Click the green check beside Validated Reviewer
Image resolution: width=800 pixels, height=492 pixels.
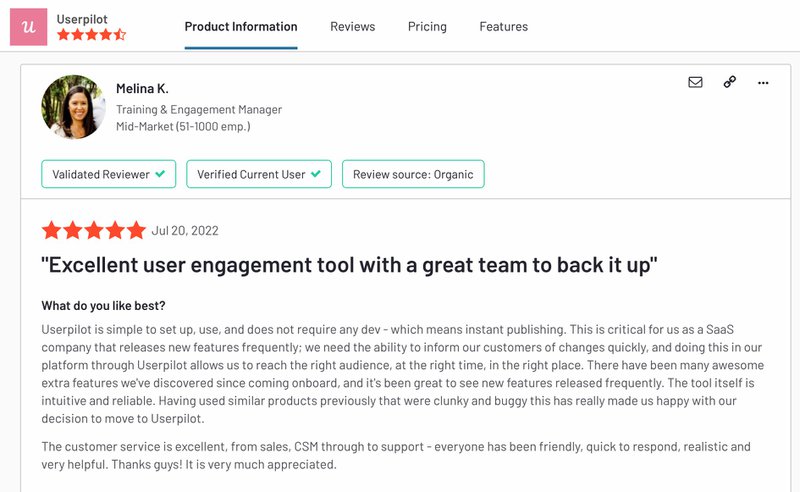pyautogui.click(x=160, y=174)
